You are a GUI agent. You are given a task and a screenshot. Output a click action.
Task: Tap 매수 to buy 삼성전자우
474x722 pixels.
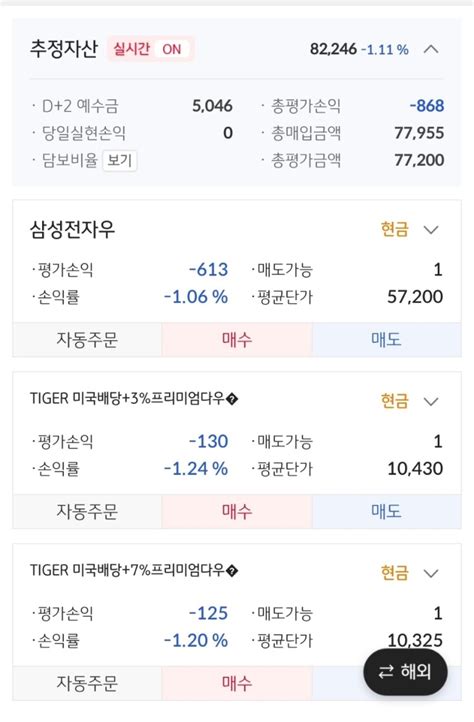(237, 340)
